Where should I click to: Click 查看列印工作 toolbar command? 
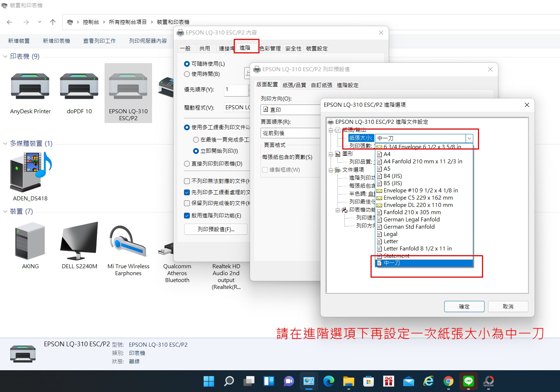point(99,41)
